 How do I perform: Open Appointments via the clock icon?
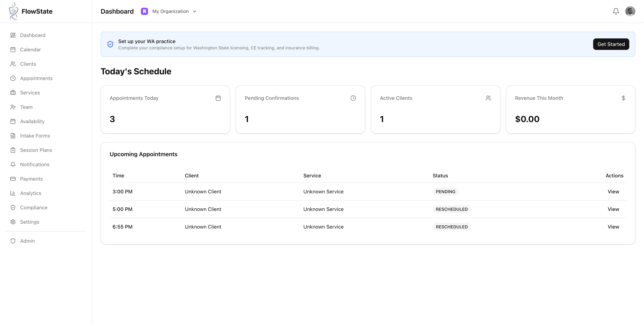tap(13, 78)
